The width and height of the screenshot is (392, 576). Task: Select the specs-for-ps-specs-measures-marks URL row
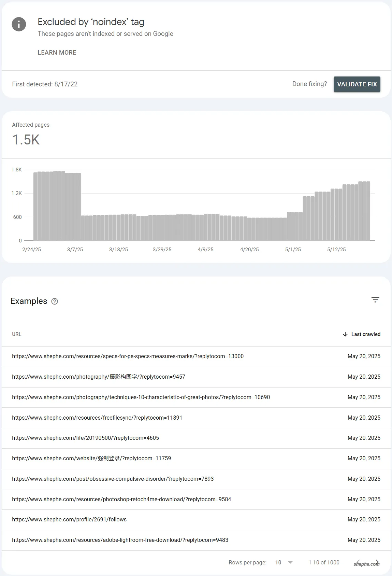click(128, 356)
